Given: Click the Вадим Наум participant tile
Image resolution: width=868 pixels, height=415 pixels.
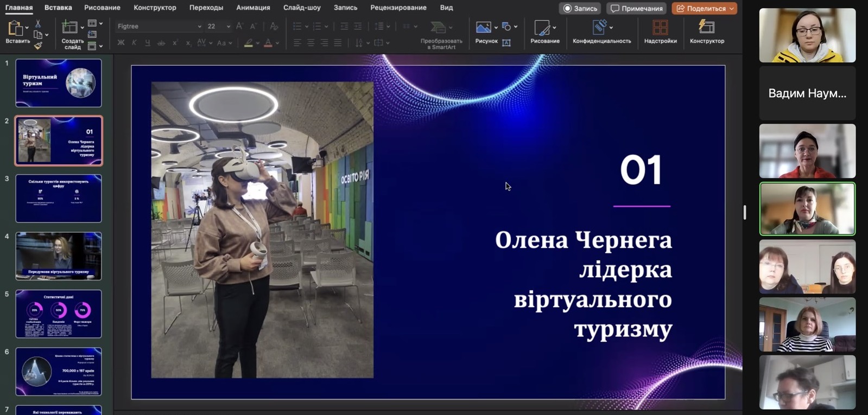Looking at the screenshot, I should [807, 93].
